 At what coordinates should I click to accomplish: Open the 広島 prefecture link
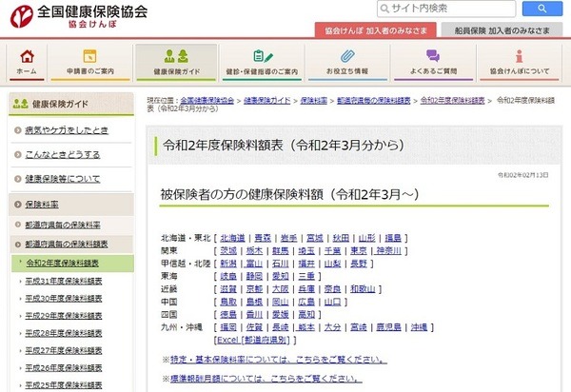tap(306, 302)
